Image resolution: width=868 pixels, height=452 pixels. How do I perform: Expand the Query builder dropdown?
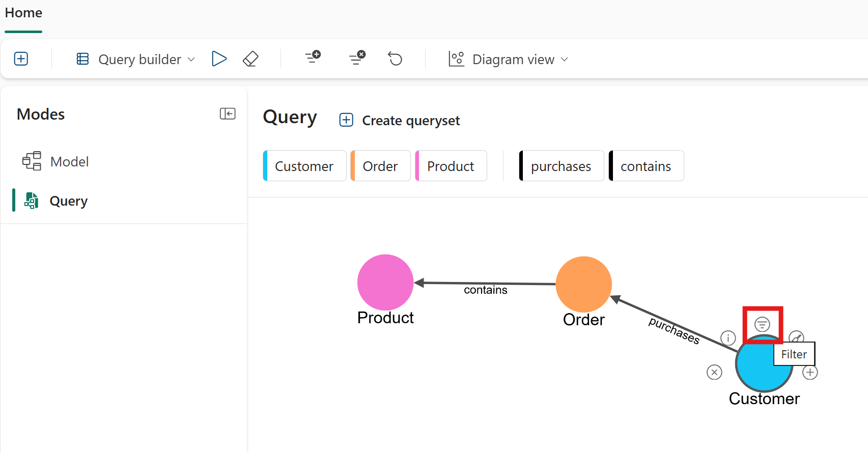pyautogui.click(x=136, y=60)
